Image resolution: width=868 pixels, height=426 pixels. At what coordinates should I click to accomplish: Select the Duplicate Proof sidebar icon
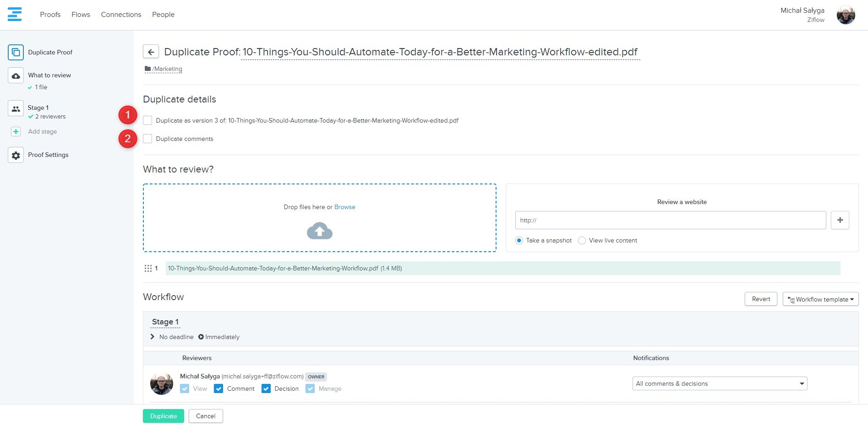tap(16, 52)
